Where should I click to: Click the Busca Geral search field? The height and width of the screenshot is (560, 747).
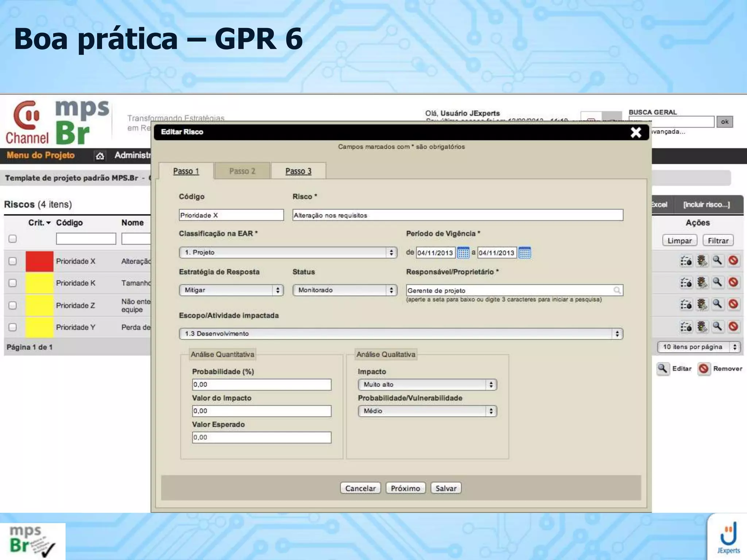(x=671, y=122)
